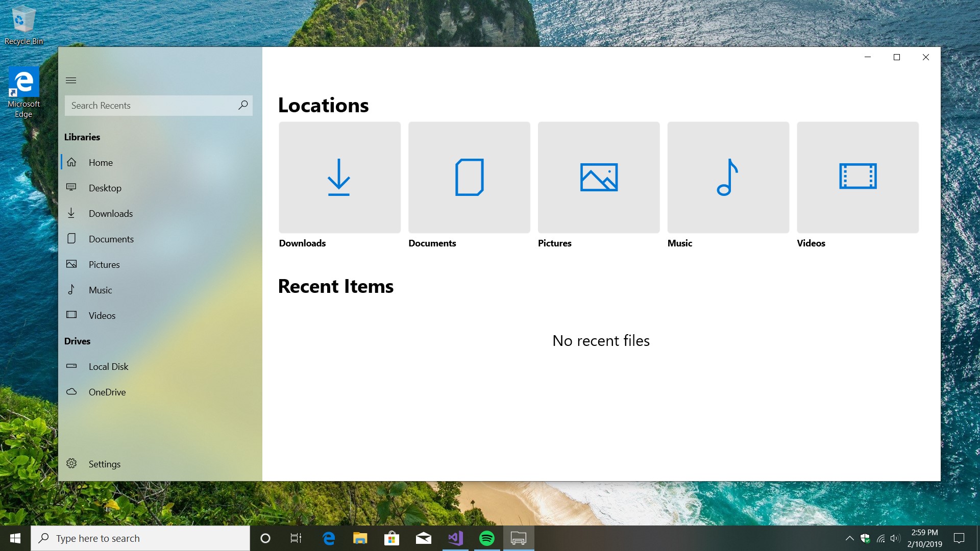The width and height of the screenshot is (980, 551).
Task: Launch Spotify from the taskbar
Action: tap(487, 538)
